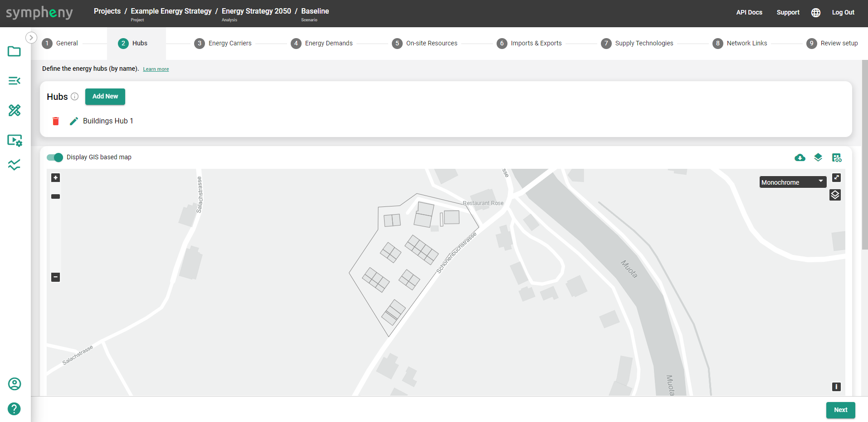This screenshot has width=868, height=422.
Task: Click the Add New hub button
Action: point(105,97)
